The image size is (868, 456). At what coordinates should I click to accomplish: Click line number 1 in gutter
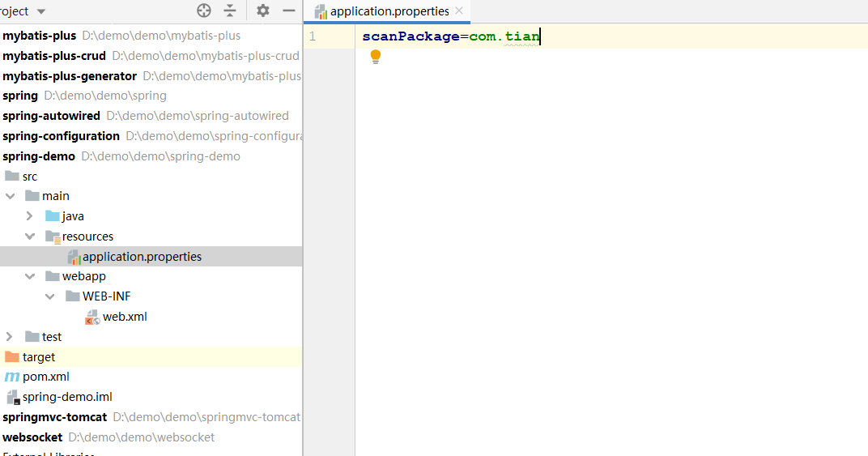[313, 36]
